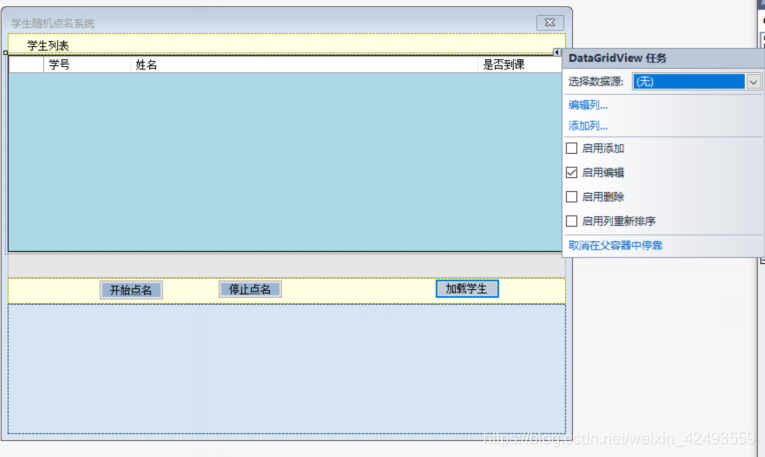Click the DataGridView 任务 panel title

point(617,58)
